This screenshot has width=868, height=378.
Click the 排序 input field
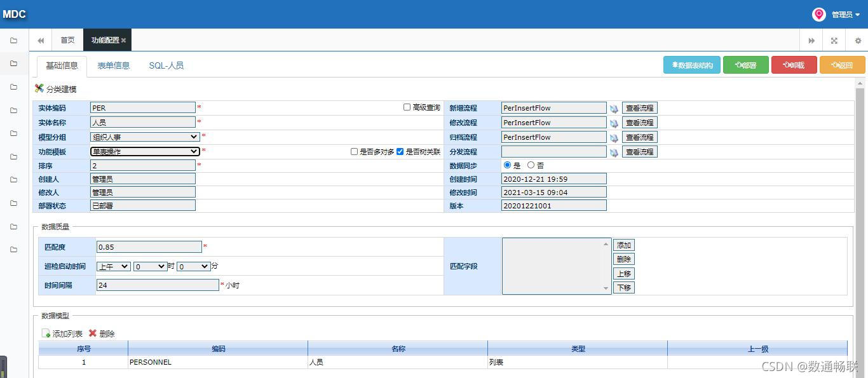point(143,165)
